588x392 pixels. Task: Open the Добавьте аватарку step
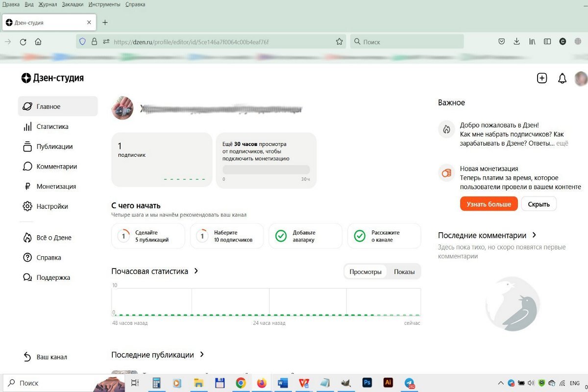(305, 236)
